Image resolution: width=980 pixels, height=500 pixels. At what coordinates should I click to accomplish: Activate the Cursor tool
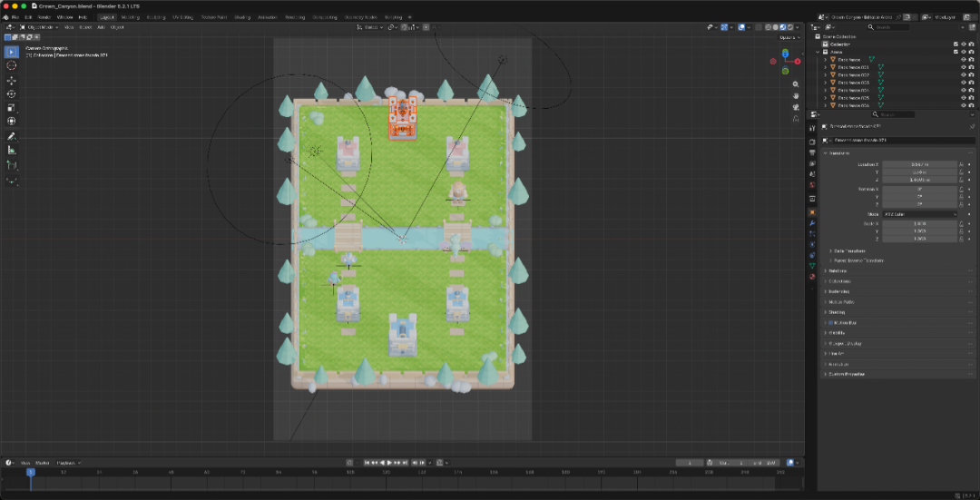pos(11,65)
